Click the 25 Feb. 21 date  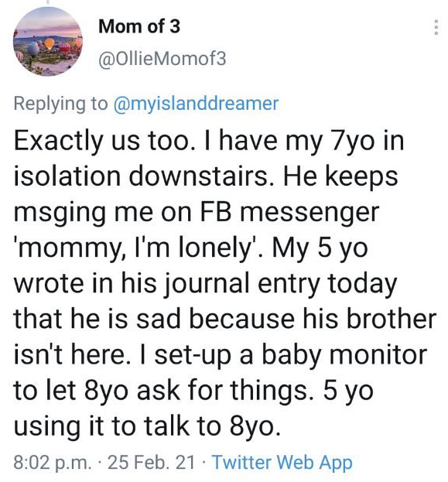tap(152, 462)
